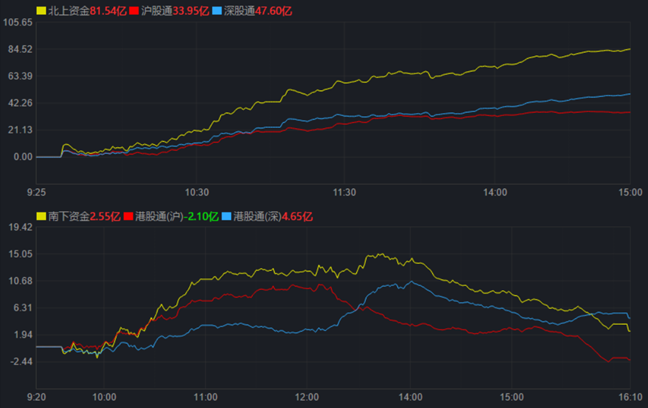Toggle the 深股通 series legend label
This screenshot has width=648, height=408.
pyautogui.click(x=238, y=10)
